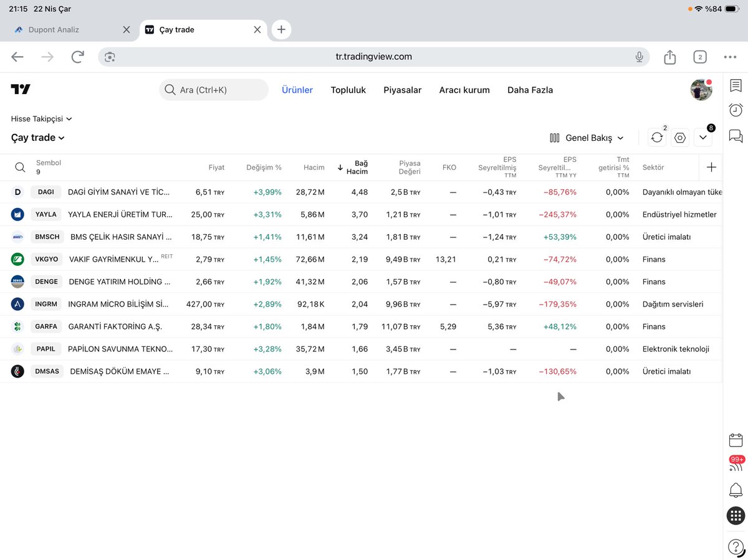Open the Daha Fazla menu
The height and width of the screenshot is (560, 748).
click(x=530, y=90)
